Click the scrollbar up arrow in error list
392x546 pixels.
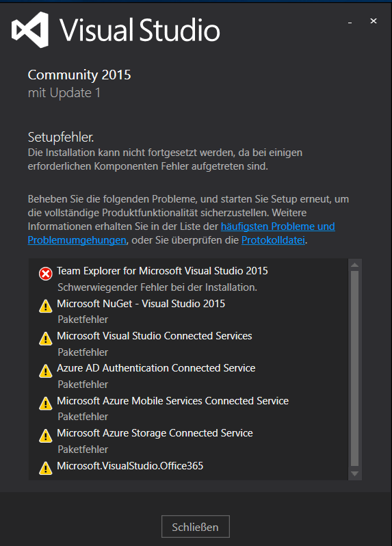[x=355, y=265]
